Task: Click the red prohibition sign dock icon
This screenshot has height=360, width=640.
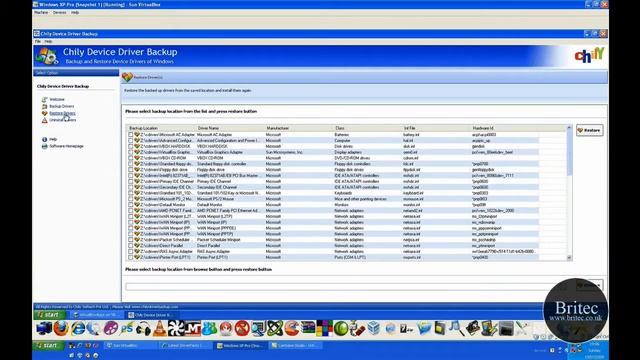Action: click(x=242, y=328)
